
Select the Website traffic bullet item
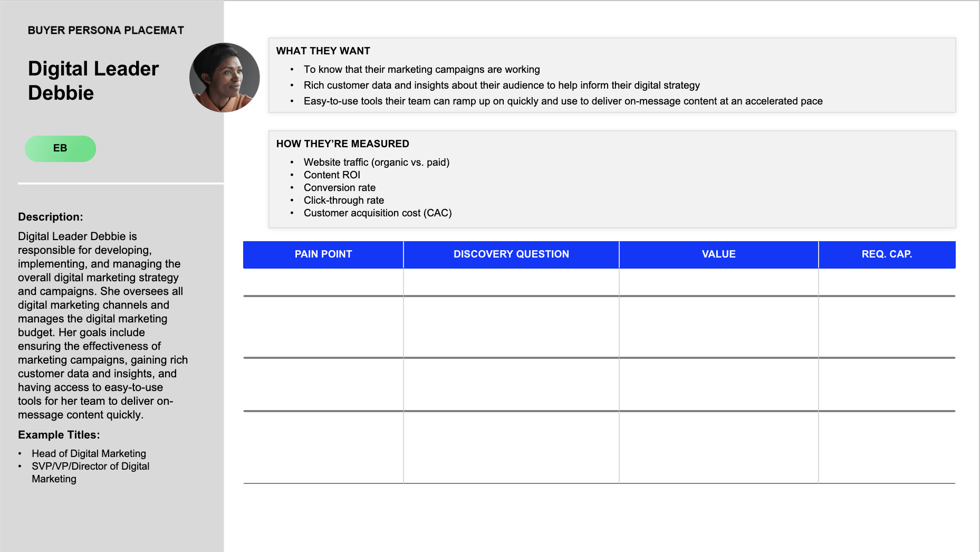(376, 162)
